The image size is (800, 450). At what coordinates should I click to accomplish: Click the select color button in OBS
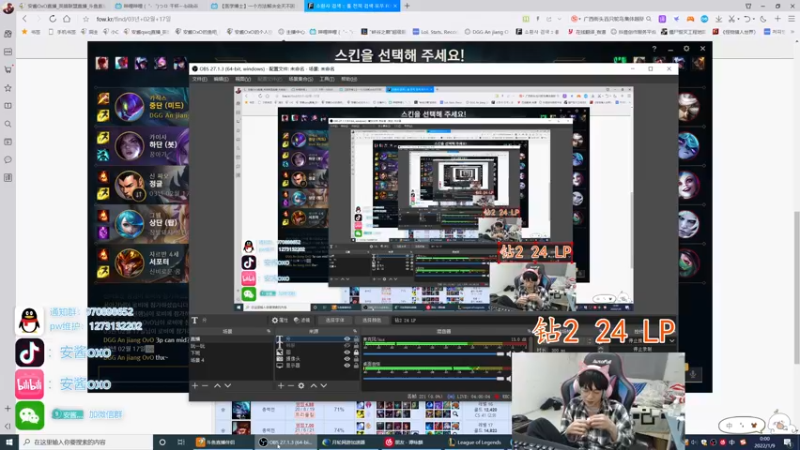point(371,320)
